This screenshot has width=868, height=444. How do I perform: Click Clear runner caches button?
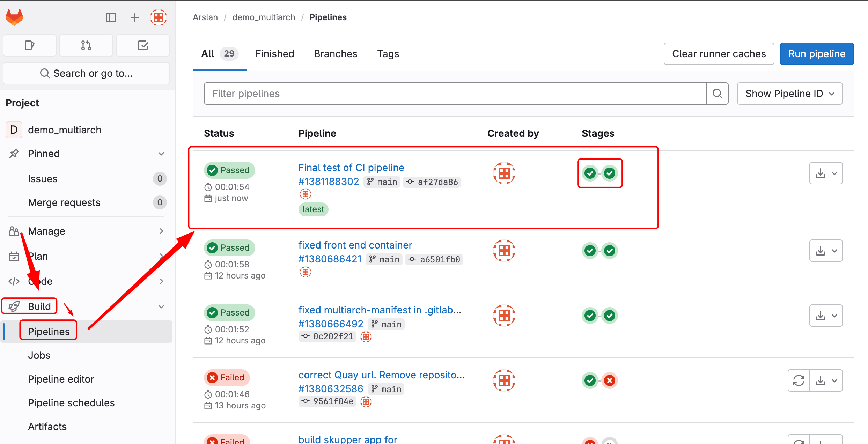pyautogui.click(x=719, y=54)
